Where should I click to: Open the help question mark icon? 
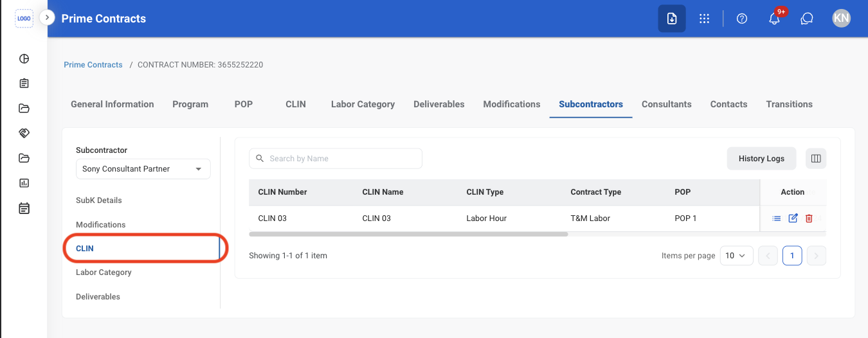[x=742, y=19]
